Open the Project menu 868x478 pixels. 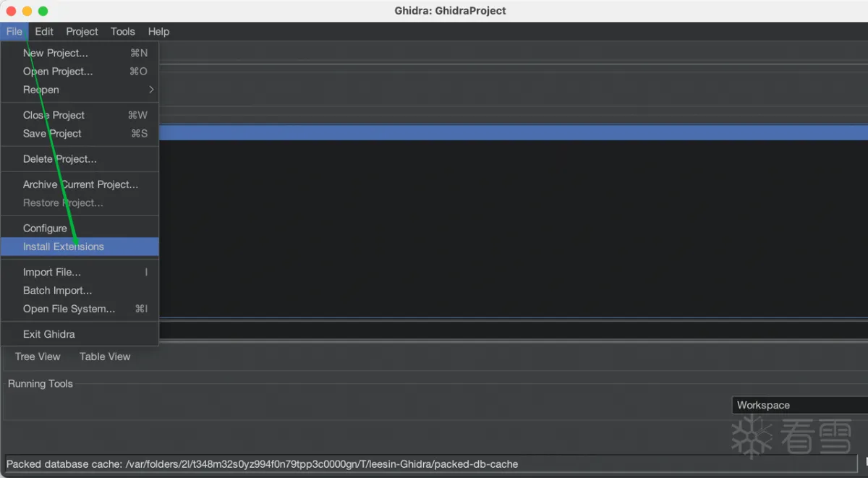[82, 31]
